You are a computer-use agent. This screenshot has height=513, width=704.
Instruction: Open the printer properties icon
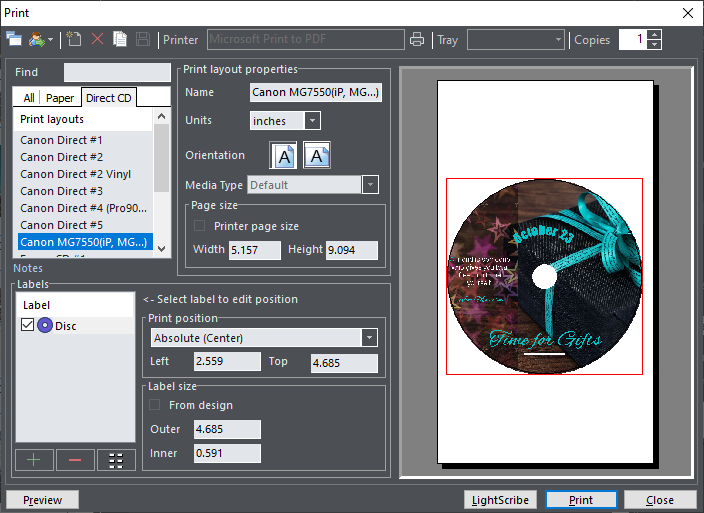click(417, 40)
